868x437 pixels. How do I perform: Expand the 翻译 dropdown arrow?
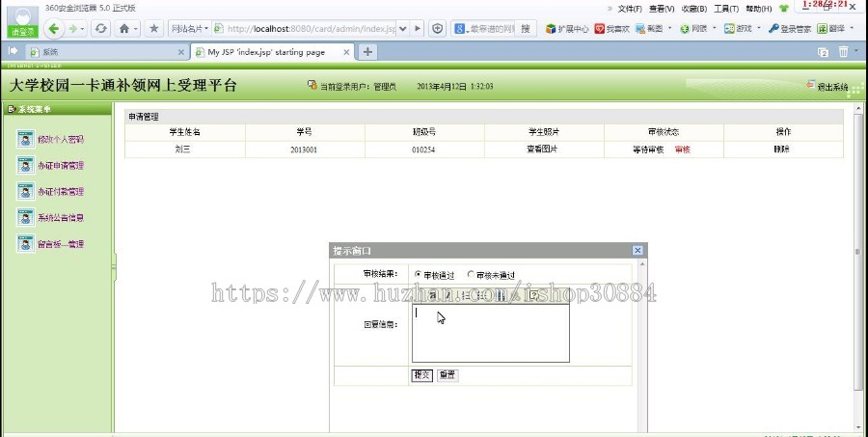point(852,28)
